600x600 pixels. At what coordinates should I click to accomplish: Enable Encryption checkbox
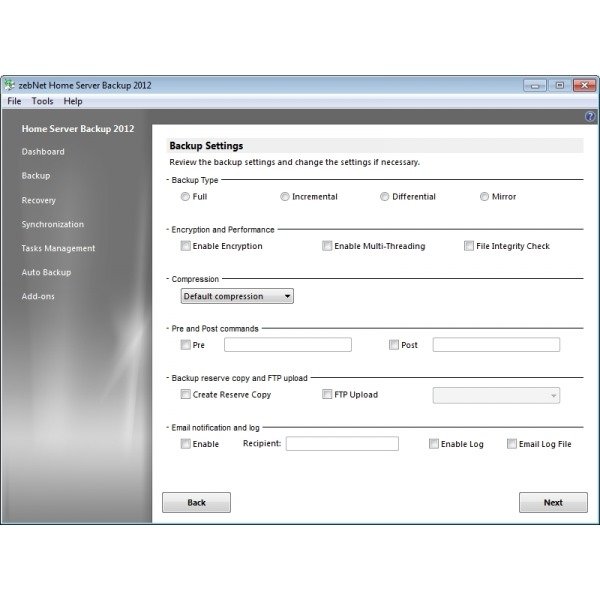(x=185, y=246)
